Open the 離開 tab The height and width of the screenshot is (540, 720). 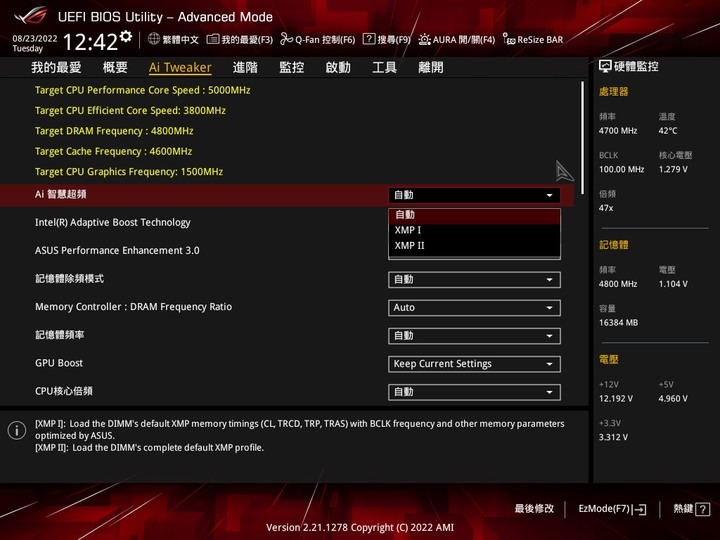click(431, 68)
